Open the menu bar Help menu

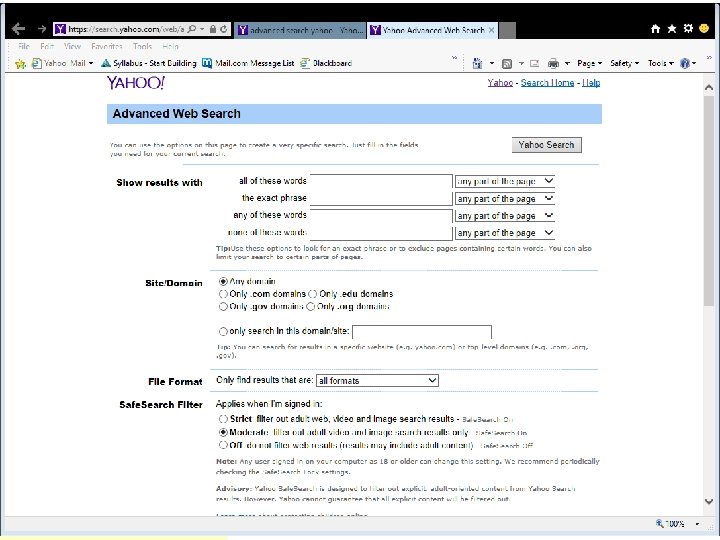(x=170, y=46)
